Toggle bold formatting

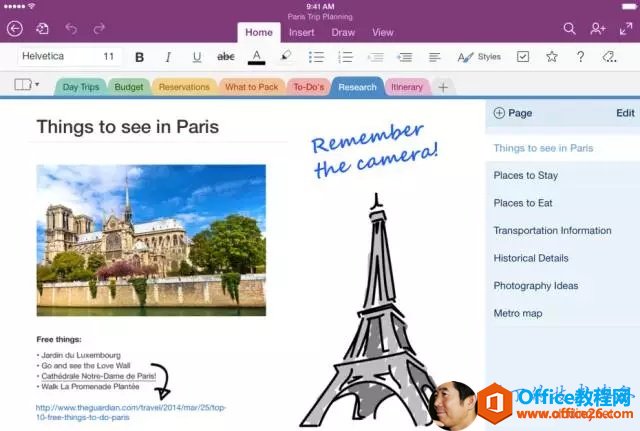pos(139,57)
